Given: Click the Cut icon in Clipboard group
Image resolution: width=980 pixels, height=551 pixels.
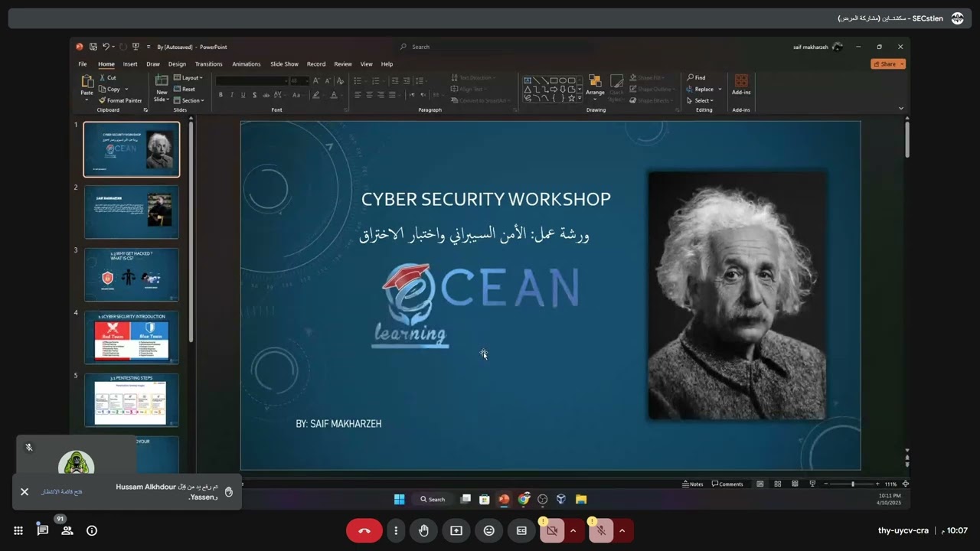Looking at the screenshot, I should 102,77.
